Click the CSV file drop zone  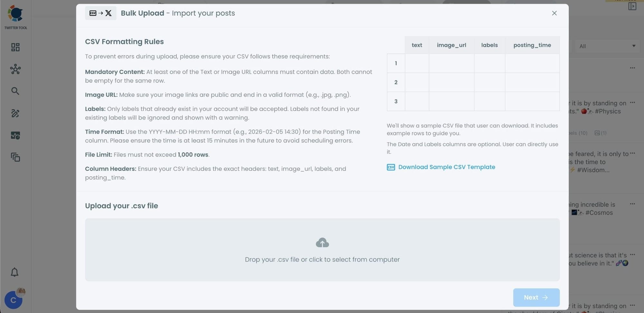coord(322,250)
